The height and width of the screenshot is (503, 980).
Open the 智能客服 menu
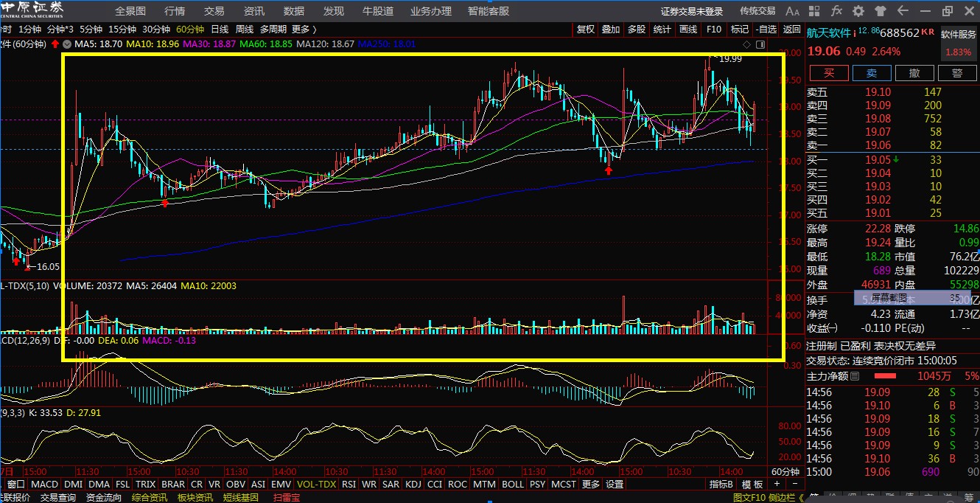pos(489,11)
